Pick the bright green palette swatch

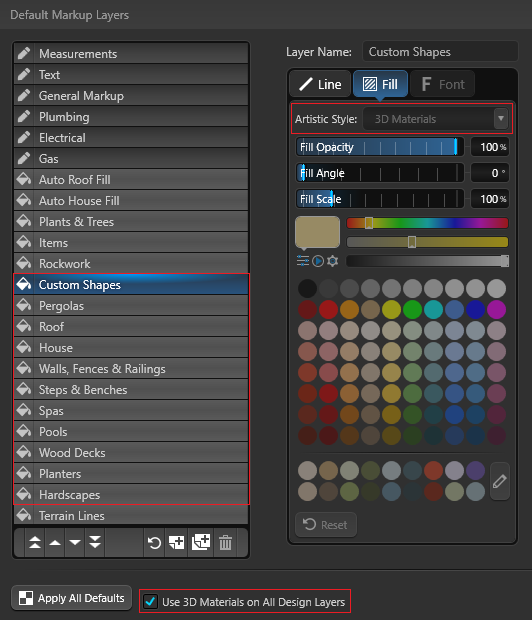pos(412,309)
